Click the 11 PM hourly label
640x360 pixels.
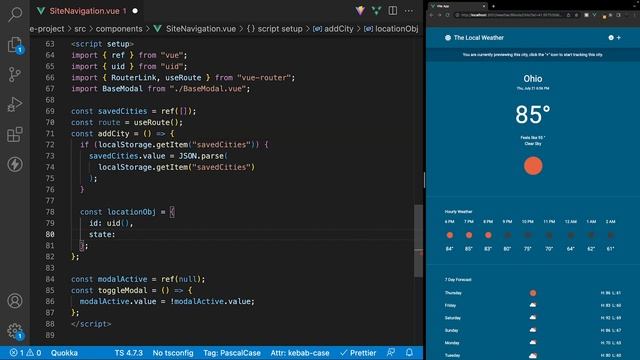pyautogui.click(x=549, y=222)
